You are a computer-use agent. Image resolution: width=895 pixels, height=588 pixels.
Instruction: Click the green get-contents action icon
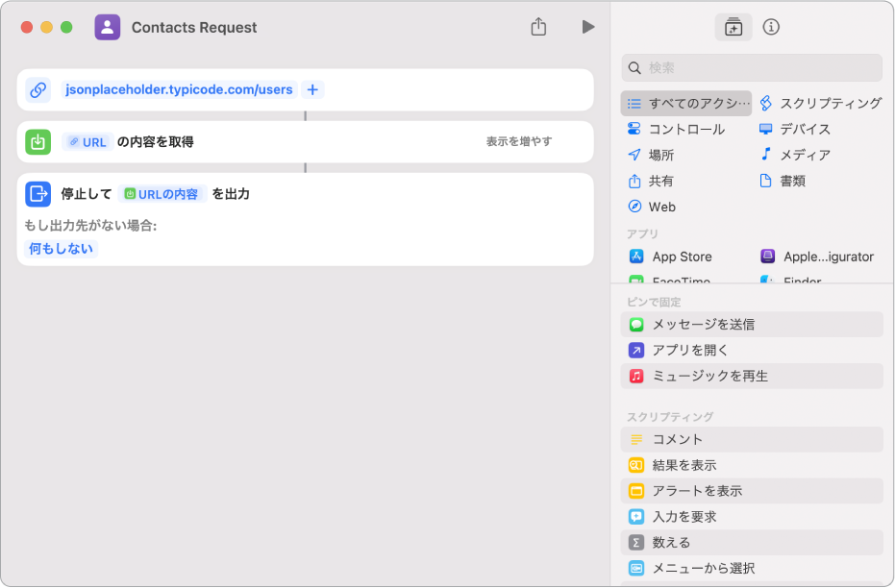click(x=38, y=142)
